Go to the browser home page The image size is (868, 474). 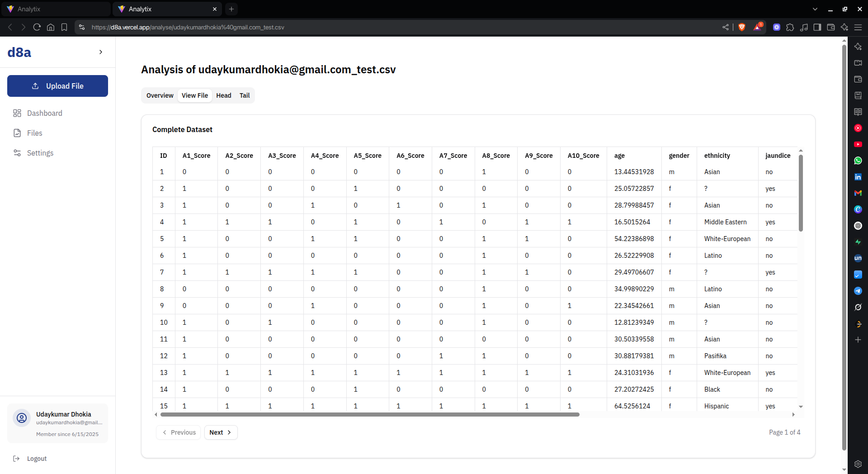click(x=51, y=27)
